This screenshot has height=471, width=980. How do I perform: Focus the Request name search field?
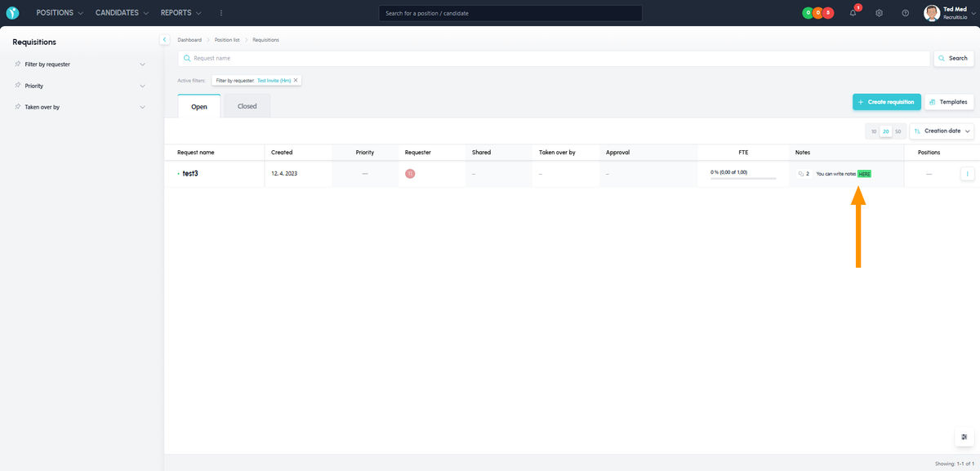tap(554, 58)
